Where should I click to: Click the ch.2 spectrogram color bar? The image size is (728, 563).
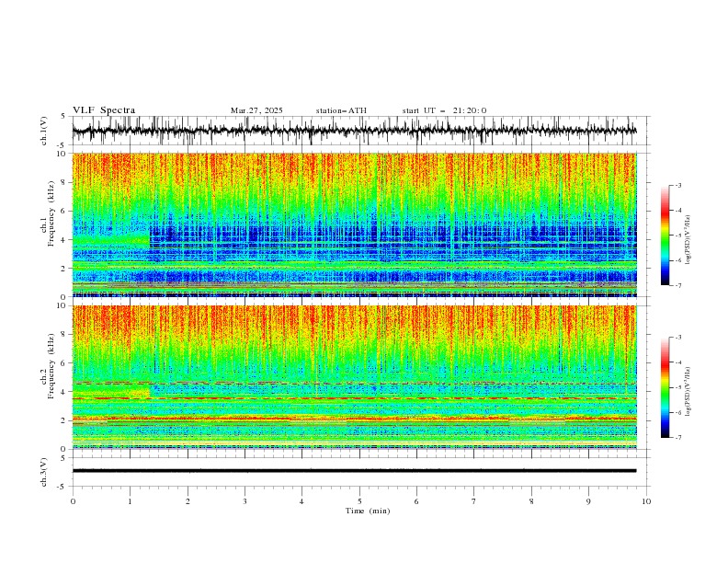665,387
